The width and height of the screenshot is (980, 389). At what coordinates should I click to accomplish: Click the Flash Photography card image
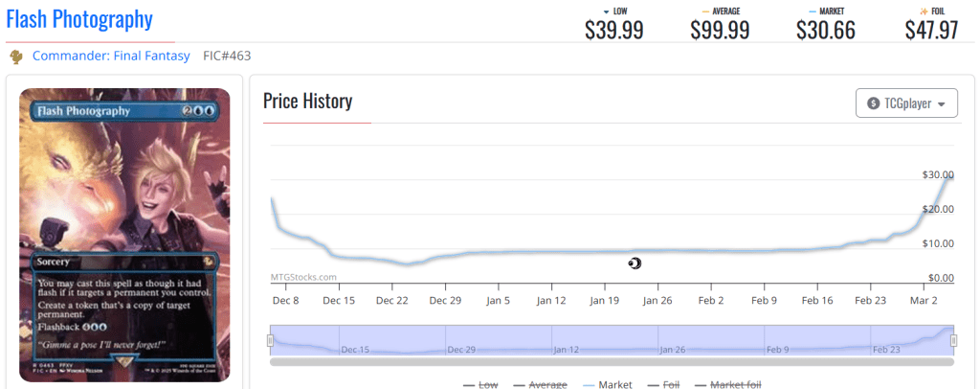[124, 235]
